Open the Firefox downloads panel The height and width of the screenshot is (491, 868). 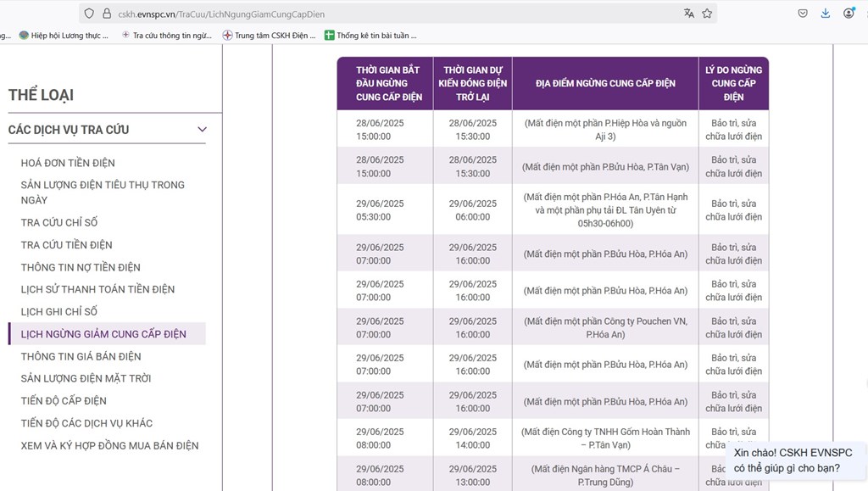coord(825,14)
